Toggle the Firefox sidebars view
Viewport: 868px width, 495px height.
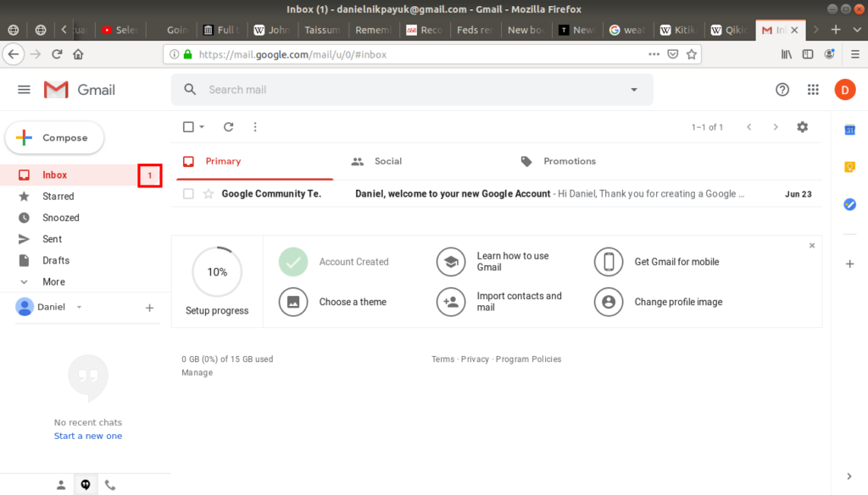tap(808, 54)
